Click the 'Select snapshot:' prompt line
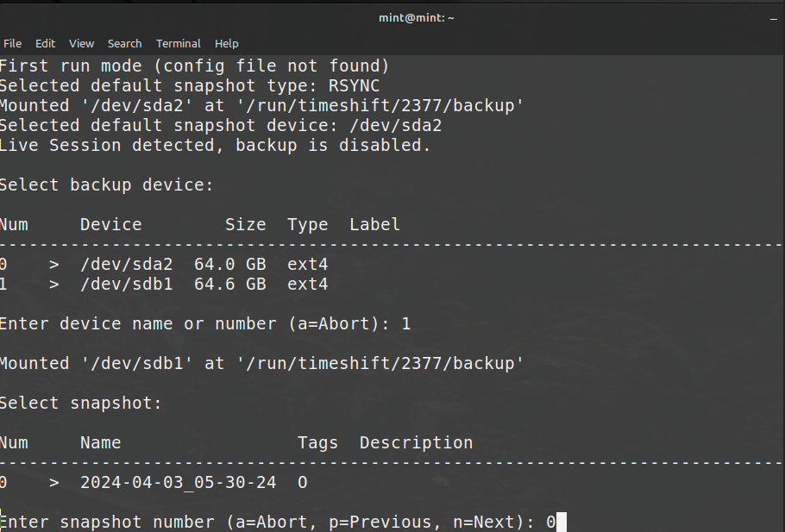Screen dimensions: 785x532 (80, 403)
